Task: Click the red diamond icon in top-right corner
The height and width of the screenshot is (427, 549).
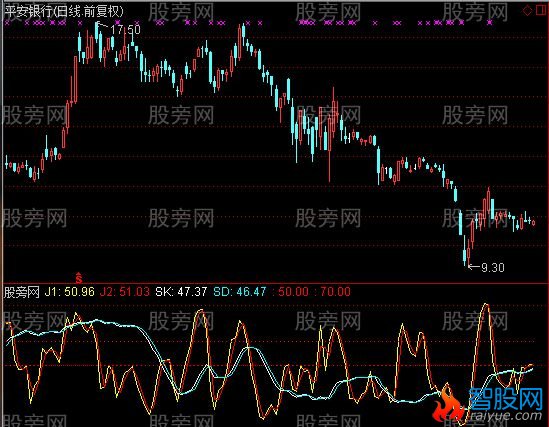Action: point(527,11)
